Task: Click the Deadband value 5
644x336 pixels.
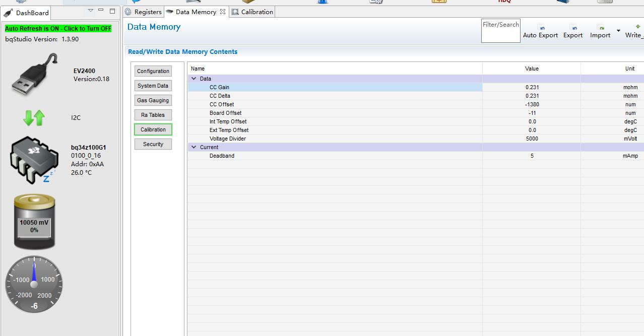Action: (532, 156)
